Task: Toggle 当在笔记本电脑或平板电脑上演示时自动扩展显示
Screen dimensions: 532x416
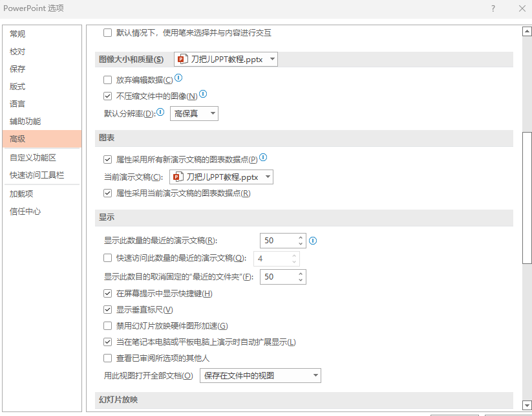Action: click(107, 342)
